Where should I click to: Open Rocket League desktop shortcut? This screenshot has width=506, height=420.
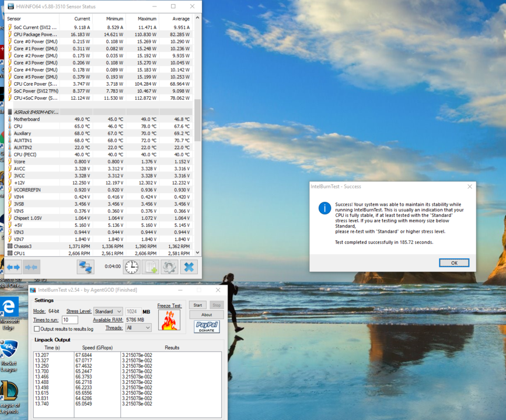[9, 356]
